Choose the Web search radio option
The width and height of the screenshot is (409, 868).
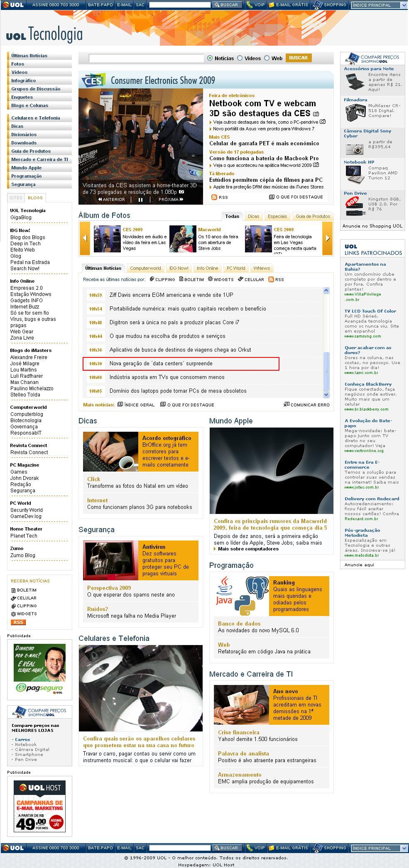point(267,58)
